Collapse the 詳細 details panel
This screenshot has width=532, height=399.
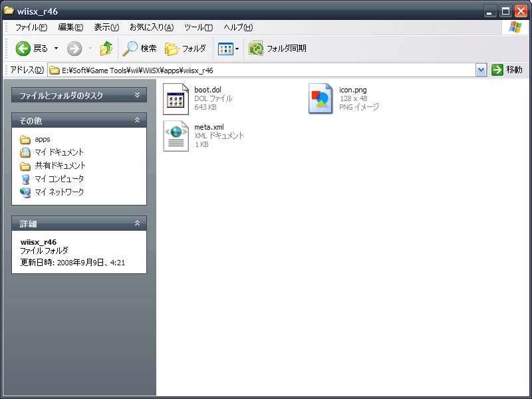point(137,223)
